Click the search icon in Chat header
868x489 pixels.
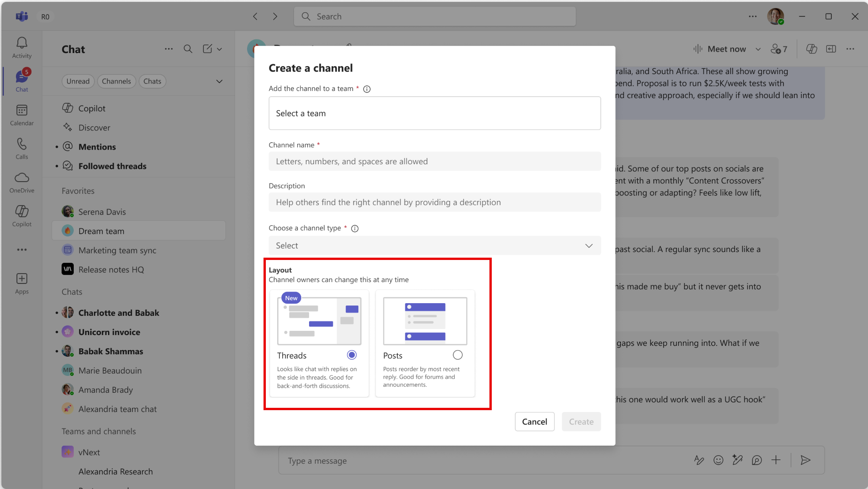tap(188, 49)
